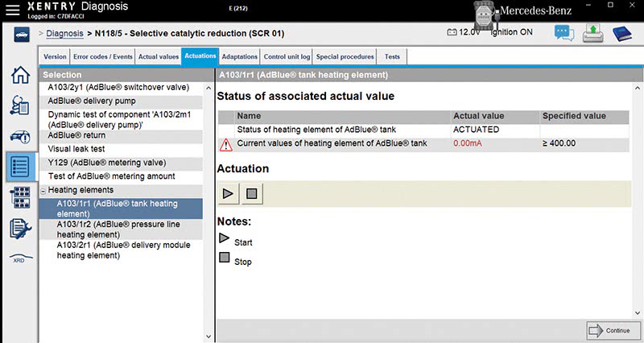Select the Actuations tab
Image resolution: width=644 pixels, height=343 pixels.
pos(200,56)
